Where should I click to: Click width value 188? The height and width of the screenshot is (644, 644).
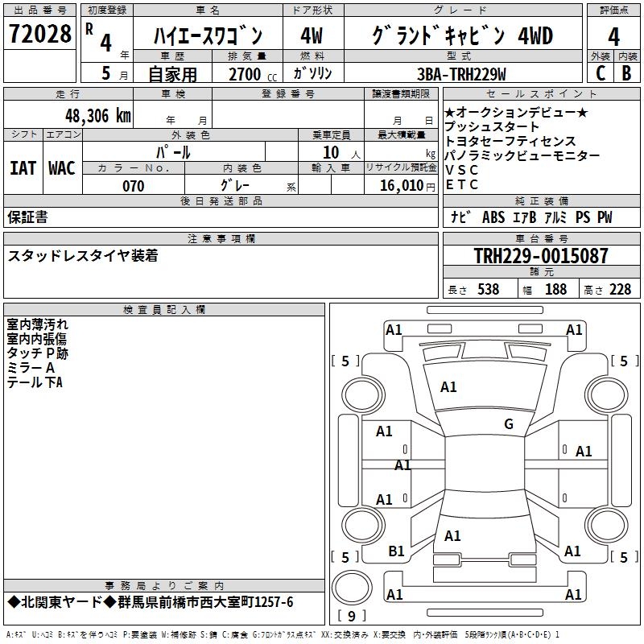555,289
